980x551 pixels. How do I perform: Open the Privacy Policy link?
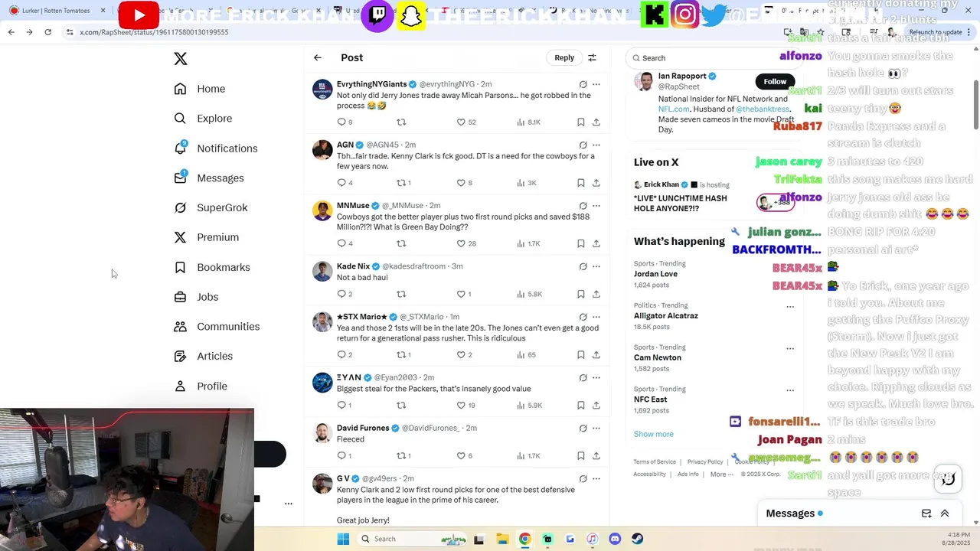click(x=705, y=461)
